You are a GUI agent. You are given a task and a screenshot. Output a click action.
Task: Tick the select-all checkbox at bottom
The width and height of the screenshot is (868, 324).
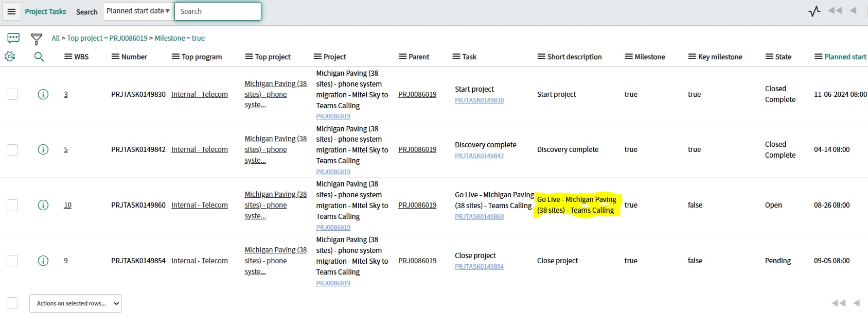pos(12,303)
